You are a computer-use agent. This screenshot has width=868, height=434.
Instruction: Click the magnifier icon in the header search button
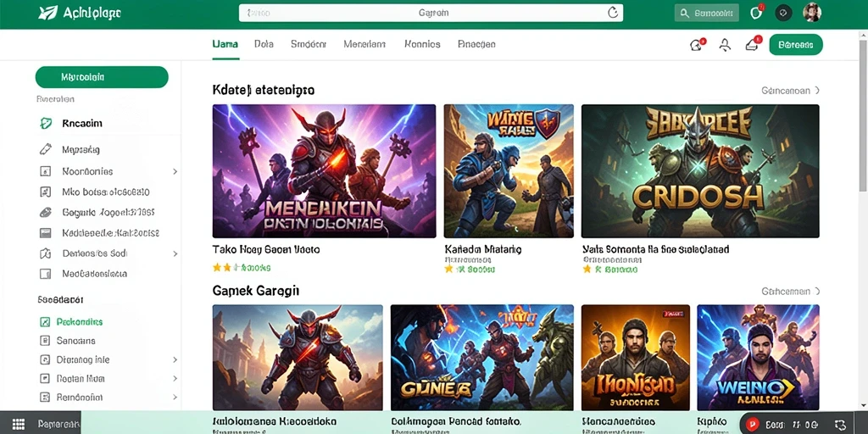tap(685, 13)
